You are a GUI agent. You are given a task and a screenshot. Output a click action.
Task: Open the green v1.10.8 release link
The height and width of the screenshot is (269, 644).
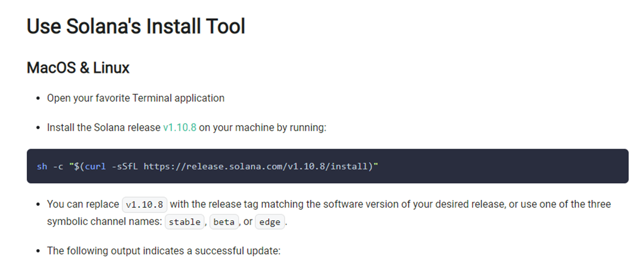pyautogui.click(x=179, y=127)
